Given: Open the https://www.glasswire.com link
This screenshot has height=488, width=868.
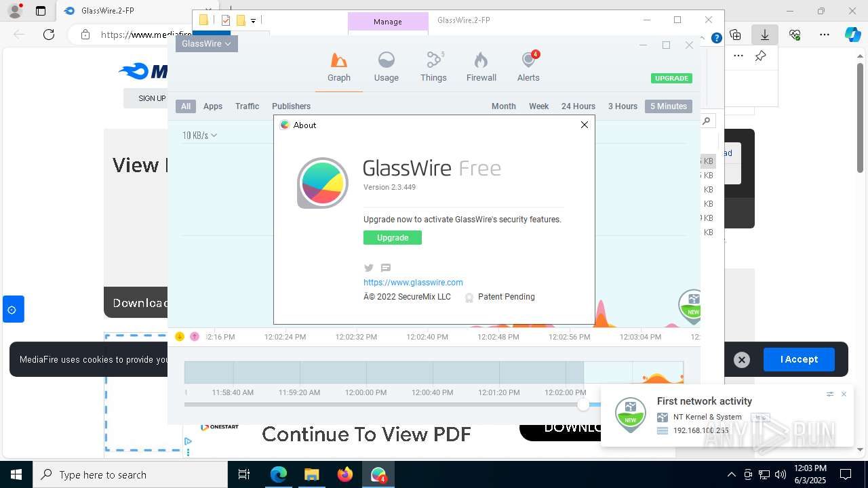Looking at the screenshot, I should point(413,283).
